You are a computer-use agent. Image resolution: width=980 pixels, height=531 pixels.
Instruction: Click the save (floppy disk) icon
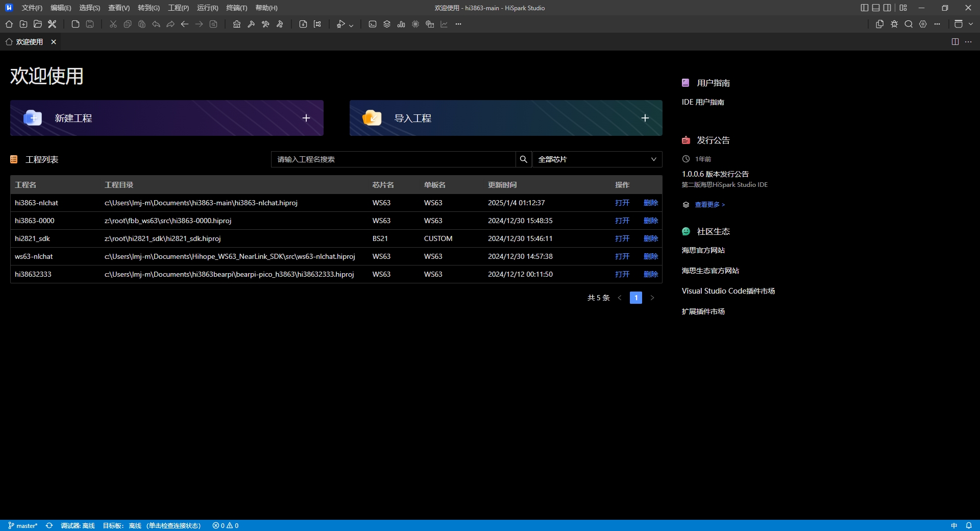tap(89, 24)
